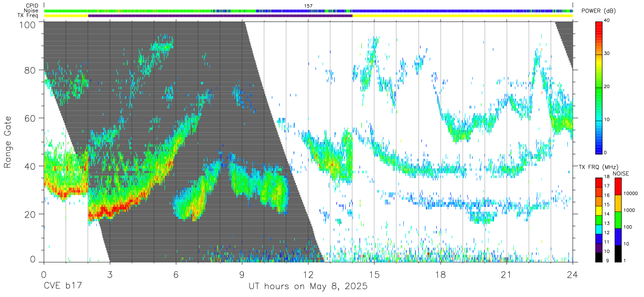Click the 20 tick on Range Gate axis

click(30, 214)
